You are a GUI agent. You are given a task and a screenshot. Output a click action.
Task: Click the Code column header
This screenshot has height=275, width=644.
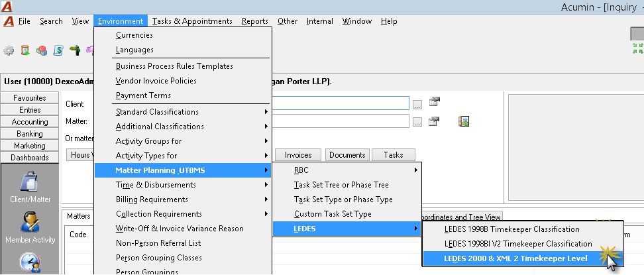click(x=78, y=235)
